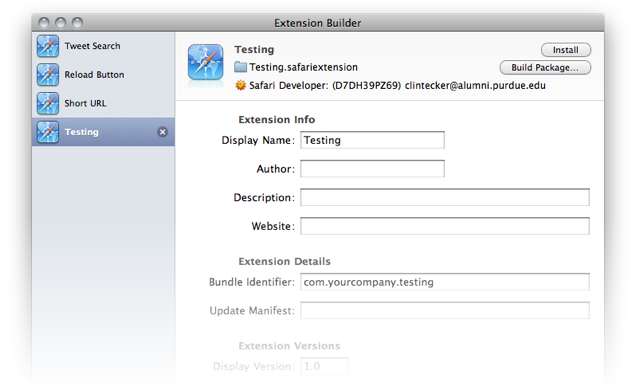Open Build Package dialog
The width and height of the screenshot is (636, 390).
point(545,68)
